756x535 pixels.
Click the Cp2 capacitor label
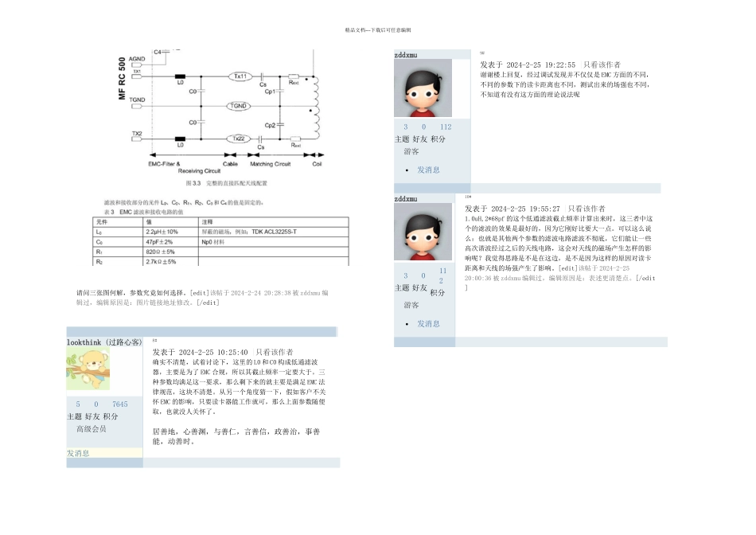click(270, 126)
